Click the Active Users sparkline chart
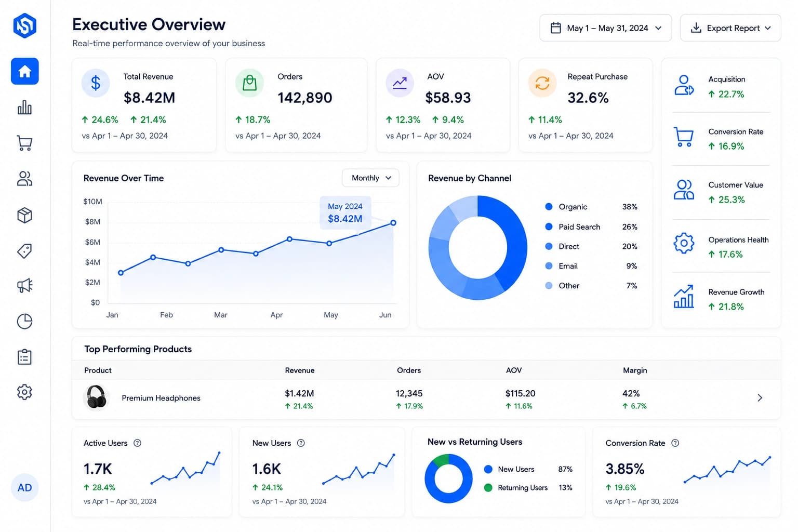The image size is (798, 532). point(185,469)
